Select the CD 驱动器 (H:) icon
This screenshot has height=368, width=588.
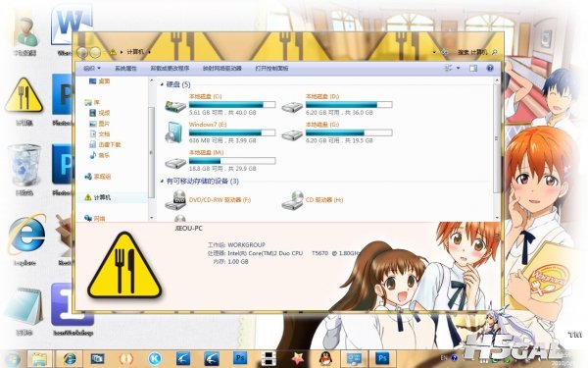coord(292,200)
